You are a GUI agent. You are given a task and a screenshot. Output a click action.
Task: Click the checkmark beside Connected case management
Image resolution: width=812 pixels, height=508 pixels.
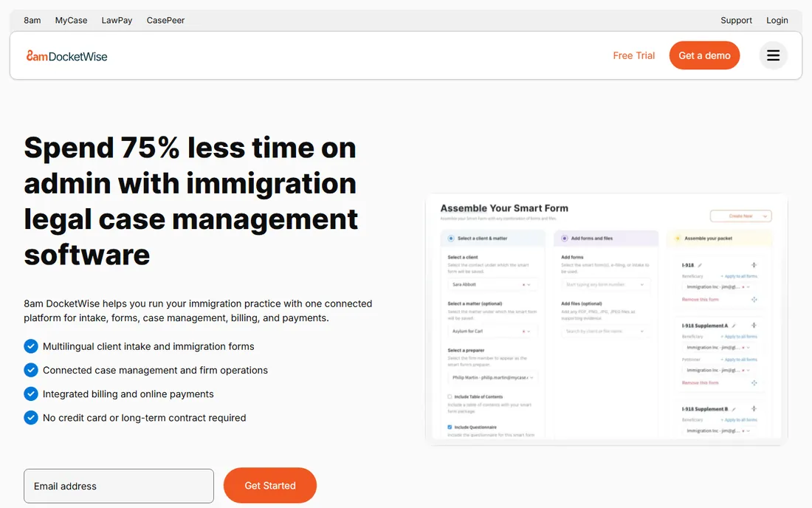click(x=31, y=370)
